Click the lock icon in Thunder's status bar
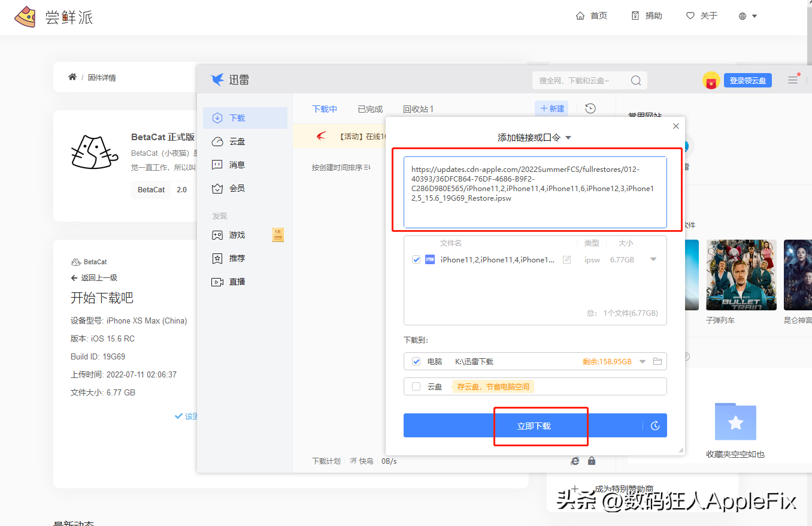 coord(592,461)
